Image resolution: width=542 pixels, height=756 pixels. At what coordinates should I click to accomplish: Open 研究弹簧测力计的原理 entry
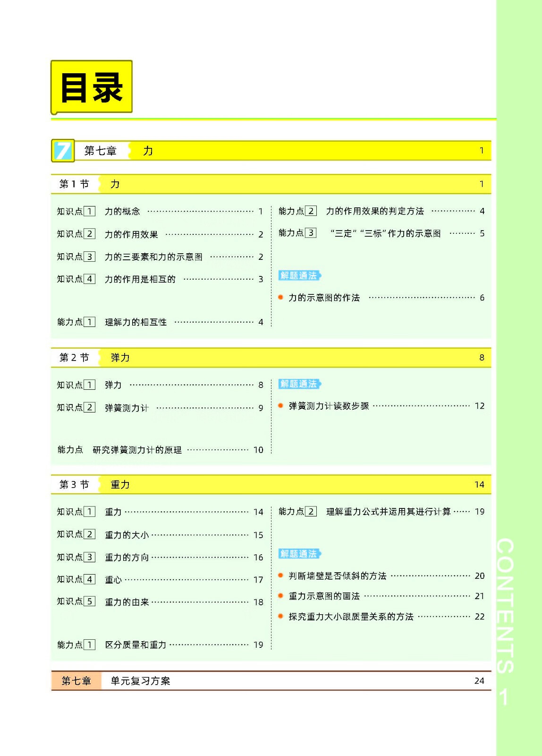click(137, 450)
